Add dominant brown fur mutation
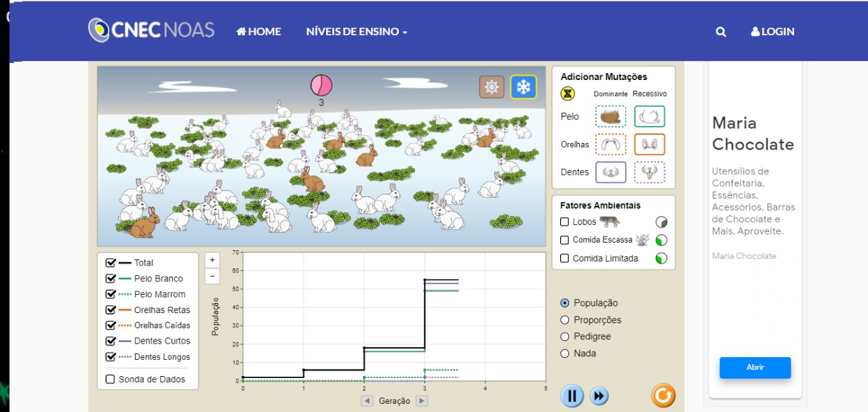 (610, 117)
